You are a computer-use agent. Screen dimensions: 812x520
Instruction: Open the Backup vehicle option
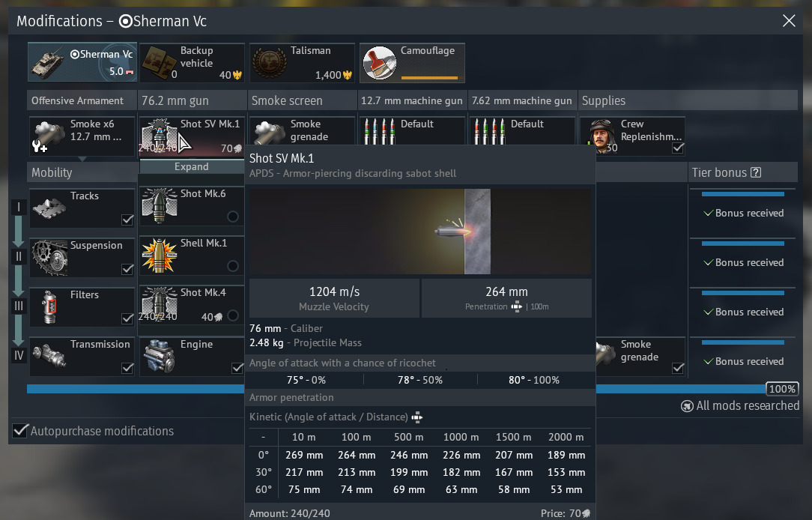pos(192,62)
